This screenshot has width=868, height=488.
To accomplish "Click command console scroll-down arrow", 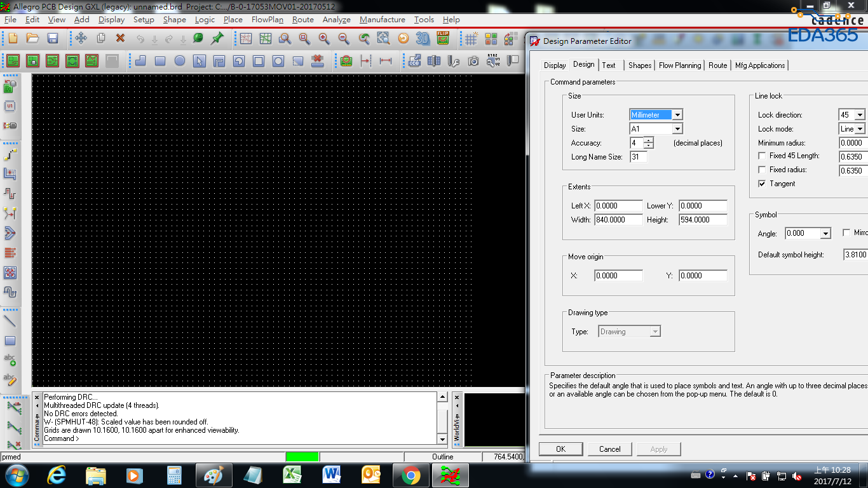I will pos(442,439).
